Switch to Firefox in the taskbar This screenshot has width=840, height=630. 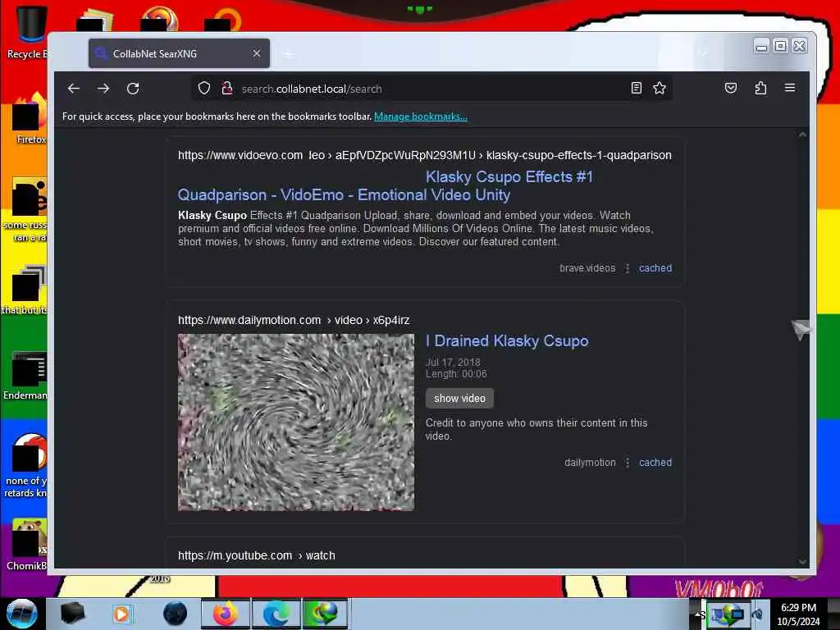pos(226,614)
